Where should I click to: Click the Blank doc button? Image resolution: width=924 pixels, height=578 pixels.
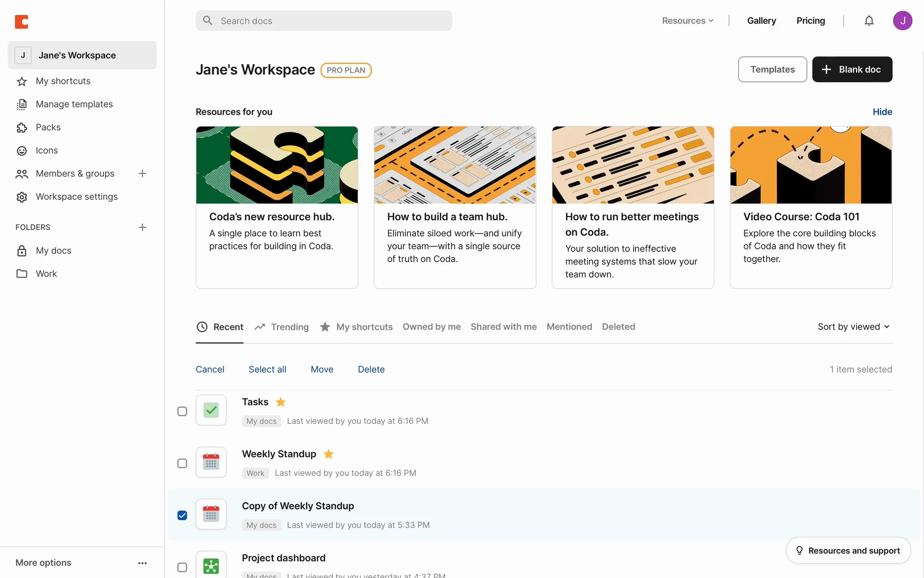coord(852,69)
